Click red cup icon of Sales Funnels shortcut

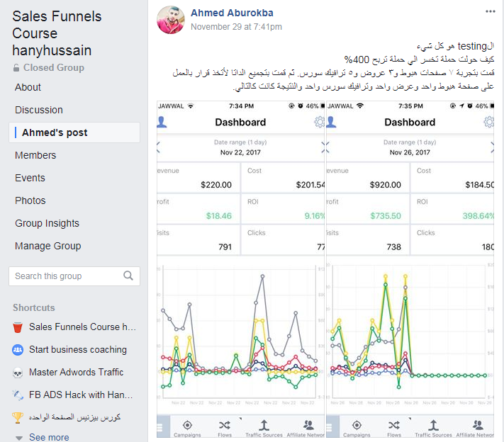pyautogui.click(x=18, y=327)
